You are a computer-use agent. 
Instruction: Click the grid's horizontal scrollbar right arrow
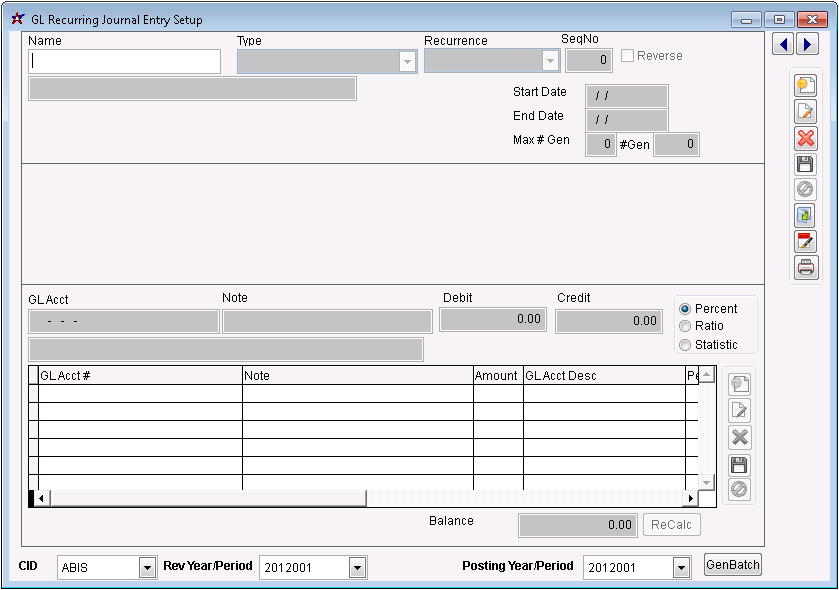pyautogui.click(x=690, y=498)
